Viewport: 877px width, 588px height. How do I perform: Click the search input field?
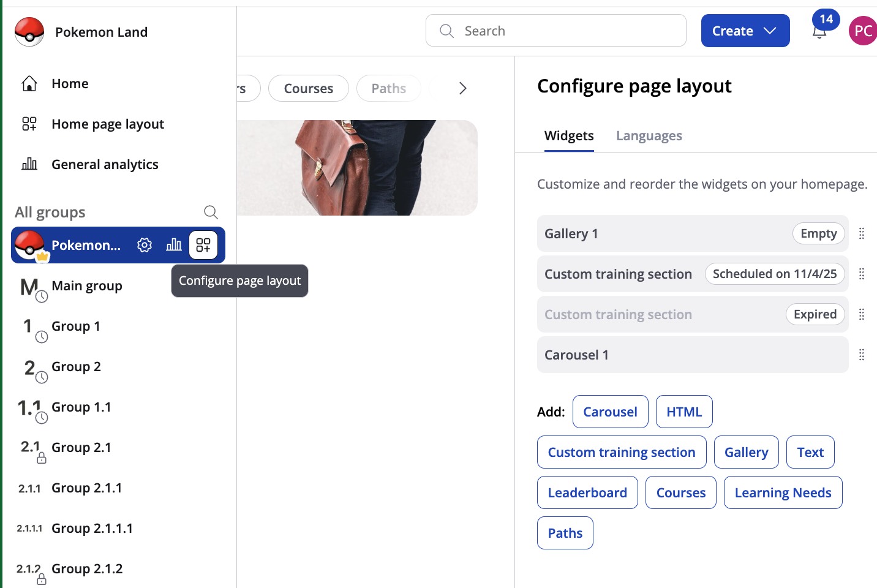(x=556, y=31)
